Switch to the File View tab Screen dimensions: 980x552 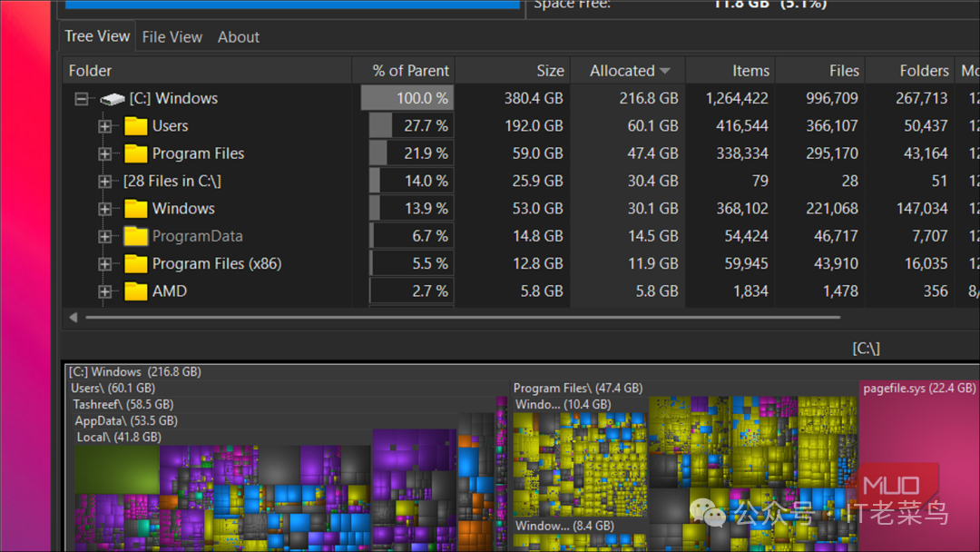click(x=172, y=36)
